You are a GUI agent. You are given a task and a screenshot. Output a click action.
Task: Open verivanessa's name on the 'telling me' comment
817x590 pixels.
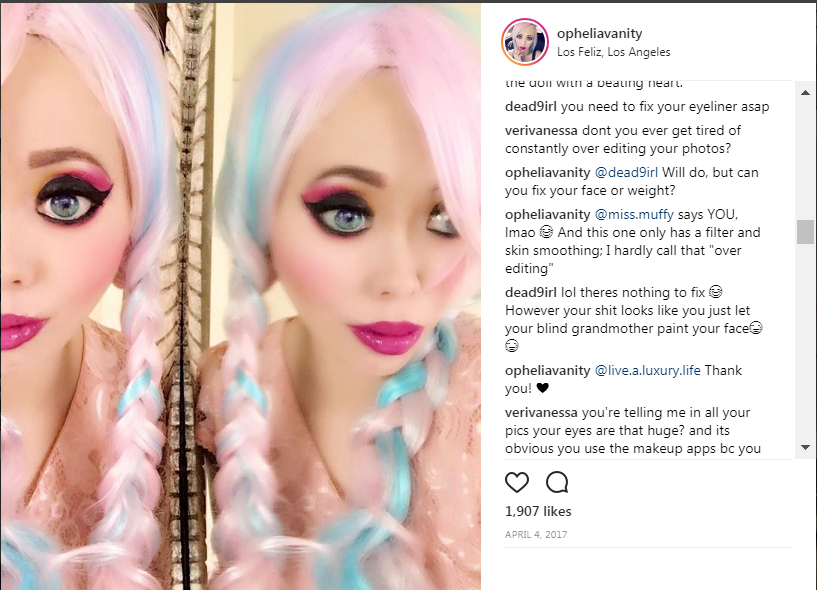pos(541,413)
